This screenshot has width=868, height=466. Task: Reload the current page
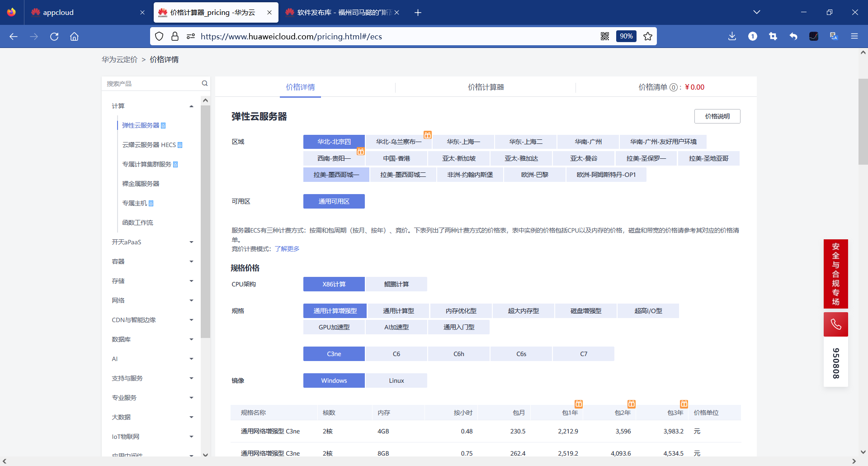click(x=54, y=37)
